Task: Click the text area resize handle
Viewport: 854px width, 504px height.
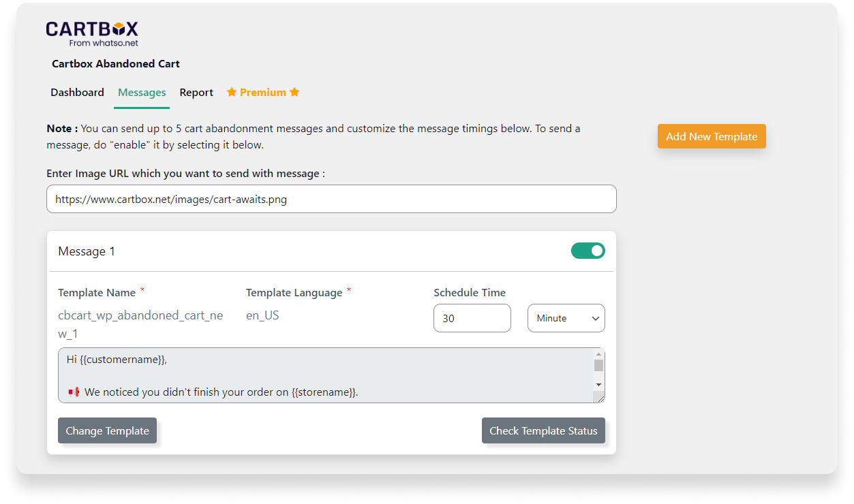Action: [598, 398]
